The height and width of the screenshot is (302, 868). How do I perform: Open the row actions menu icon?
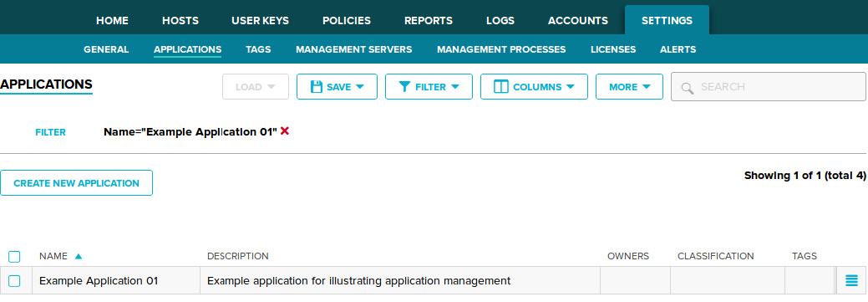pyautogui.click(x=851, y=281)
